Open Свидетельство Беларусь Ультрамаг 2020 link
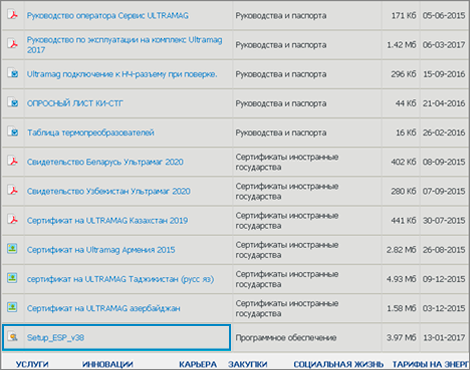The image size is (470, 370). [105, 162]
